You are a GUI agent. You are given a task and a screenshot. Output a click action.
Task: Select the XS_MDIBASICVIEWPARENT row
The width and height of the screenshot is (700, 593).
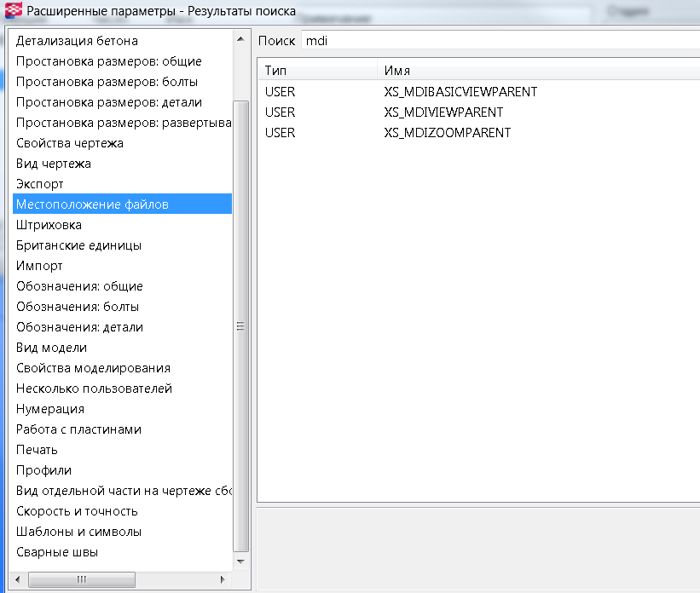pyautogui.click(x=460, y=92)
